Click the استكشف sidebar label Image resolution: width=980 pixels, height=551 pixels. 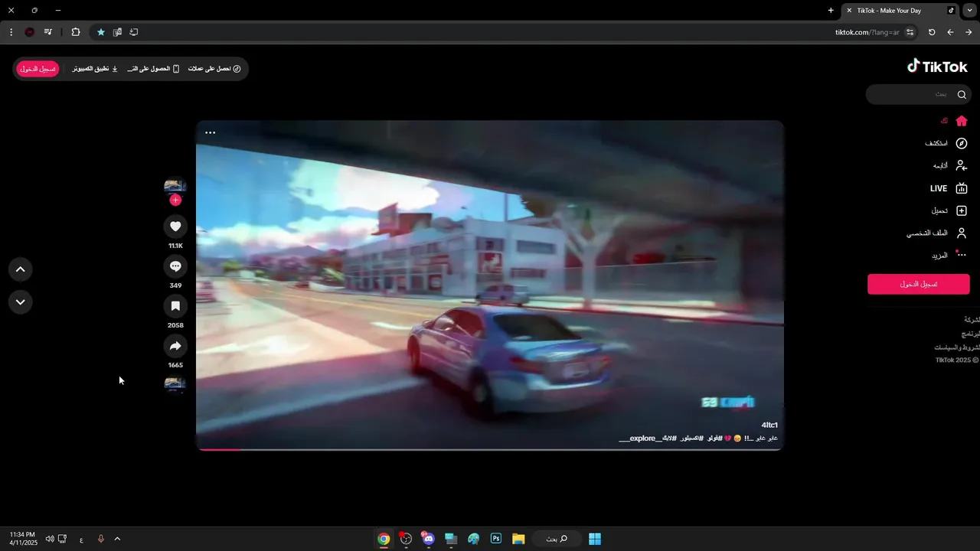tap(936, 143)
